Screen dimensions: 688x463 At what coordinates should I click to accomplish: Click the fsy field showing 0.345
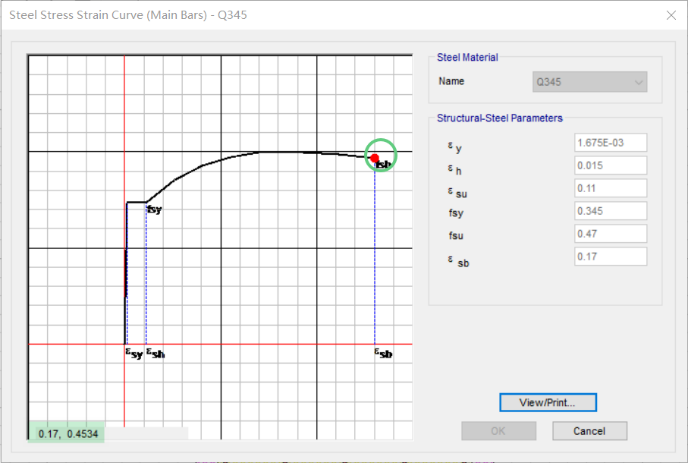(610, 211)
